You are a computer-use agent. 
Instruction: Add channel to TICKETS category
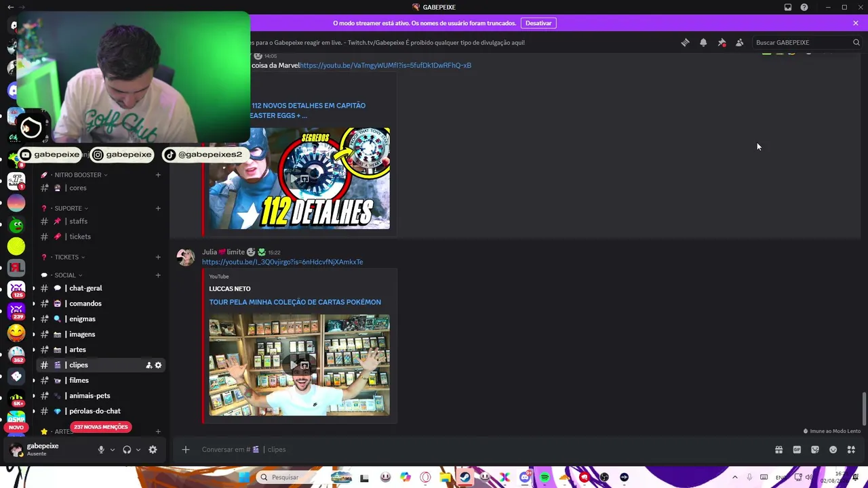click(x=158, y=257)
